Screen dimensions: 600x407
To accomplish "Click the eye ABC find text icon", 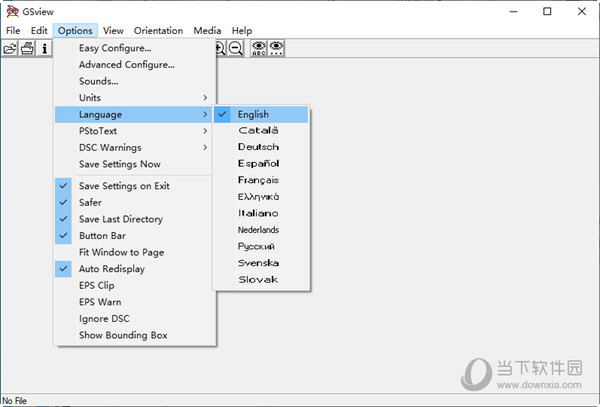I will coord(259,49).
